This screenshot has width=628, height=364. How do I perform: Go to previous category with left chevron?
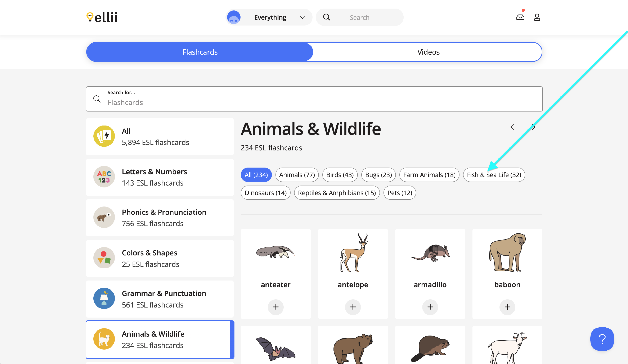512,127
